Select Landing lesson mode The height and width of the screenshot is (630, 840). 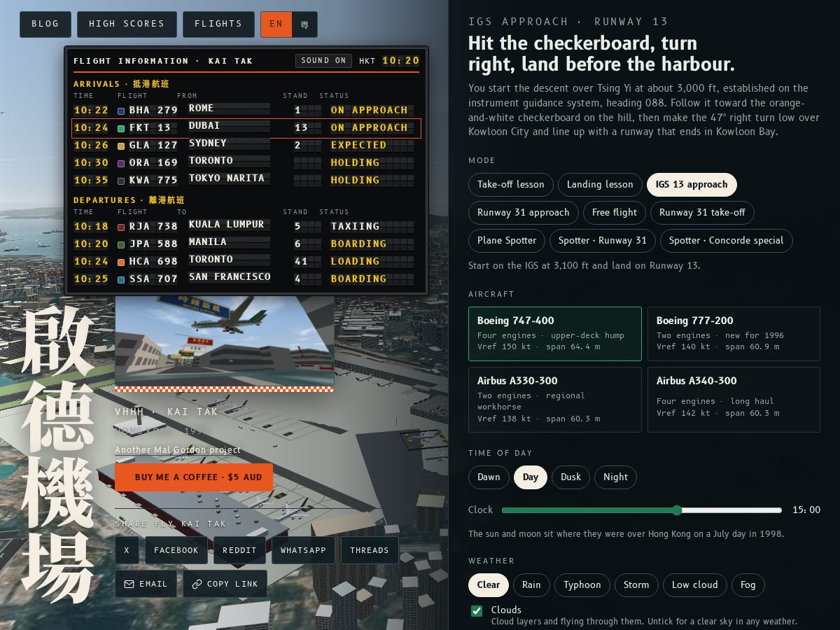(600, 185)
